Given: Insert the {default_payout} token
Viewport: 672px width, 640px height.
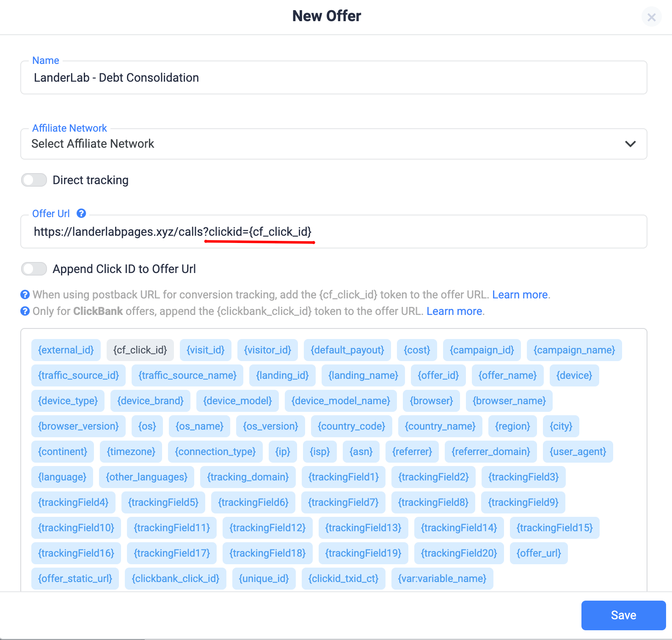Looking at the screenshot, I should pyautogui.click(x=347, y=350).
